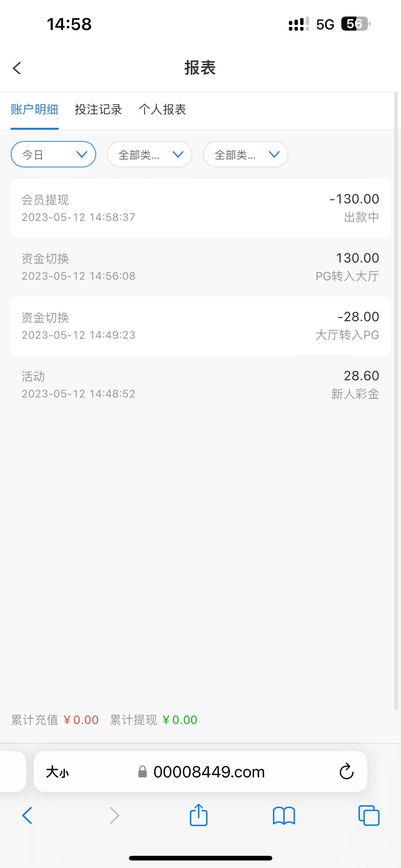The width and height of the screenshot is (401, 868).
Task: Open the 活动 新人彩金 28.60 record
Action: (200, 384)
